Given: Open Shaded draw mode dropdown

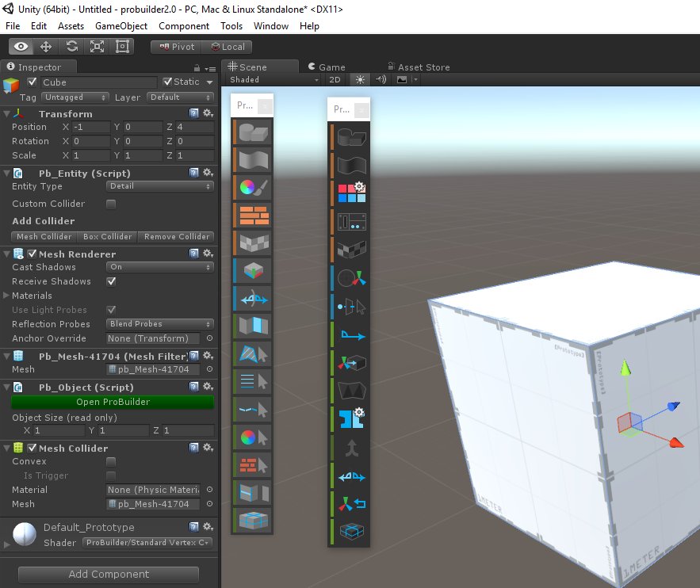Looking at the screenshot, I should (x=273, y=79).
